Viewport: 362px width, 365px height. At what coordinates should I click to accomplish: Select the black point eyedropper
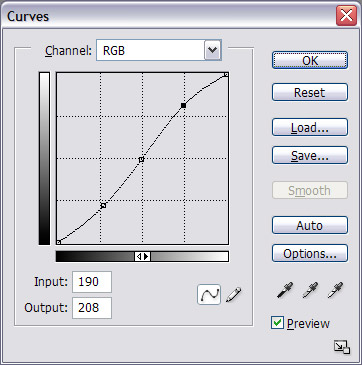[285, 290]
